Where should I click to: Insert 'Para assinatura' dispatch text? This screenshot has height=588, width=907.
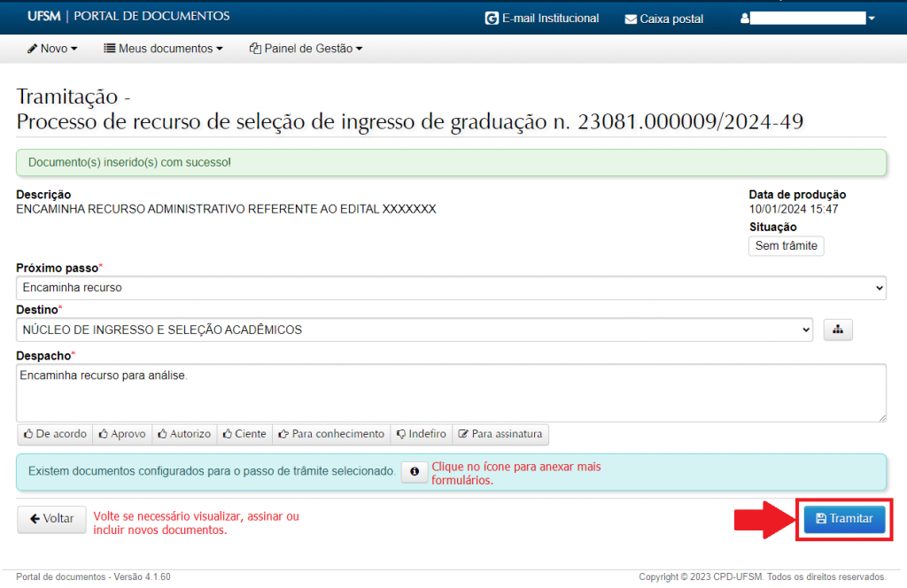[x=500, y=434]
